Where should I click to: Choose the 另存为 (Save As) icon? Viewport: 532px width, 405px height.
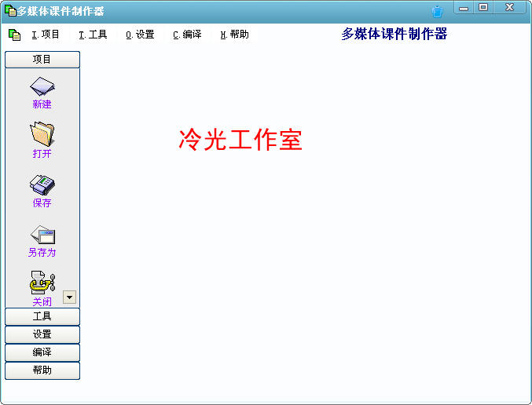[x=42, y=235]
